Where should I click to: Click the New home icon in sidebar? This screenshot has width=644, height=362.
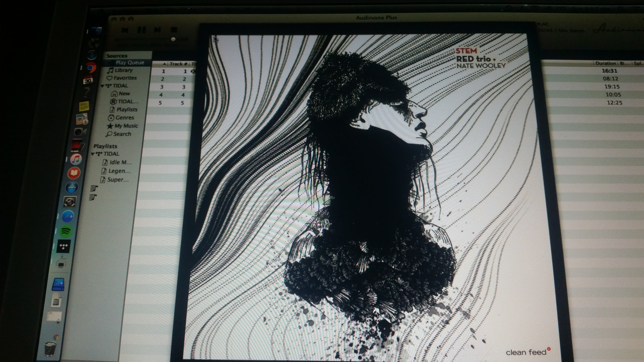(x=114, y=94)
